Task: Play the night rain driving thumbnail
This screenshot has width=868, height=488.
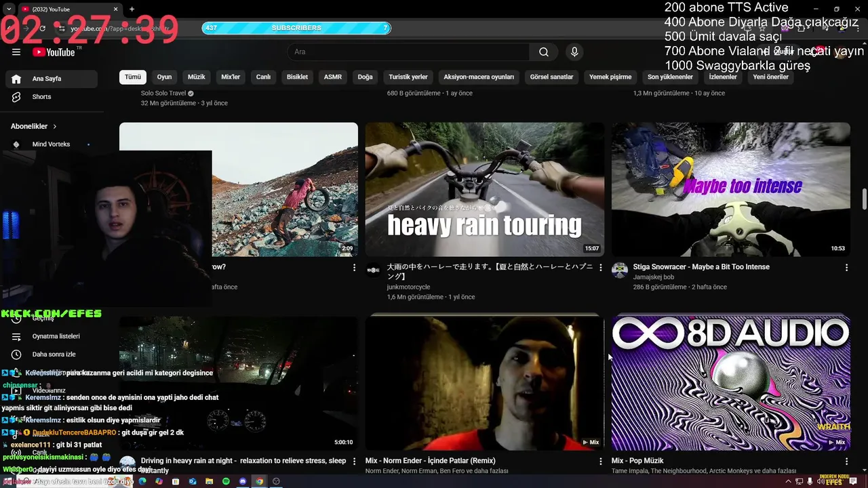Action: point(239,382)
